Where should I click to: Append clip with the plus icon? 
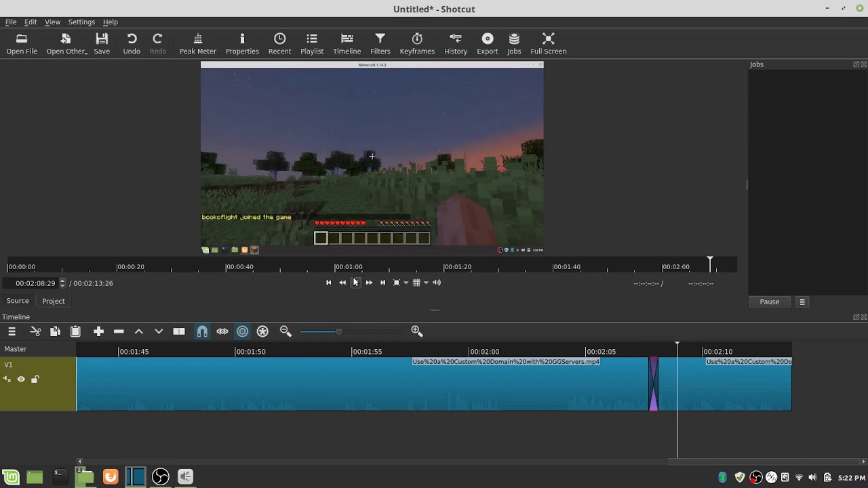(98, 331)
